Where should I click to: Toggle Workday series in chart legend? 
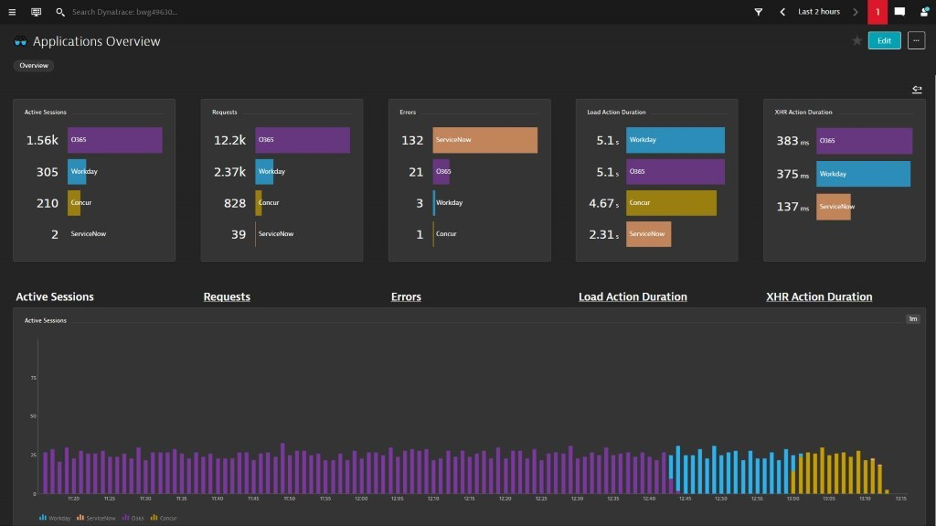point(55,518)
